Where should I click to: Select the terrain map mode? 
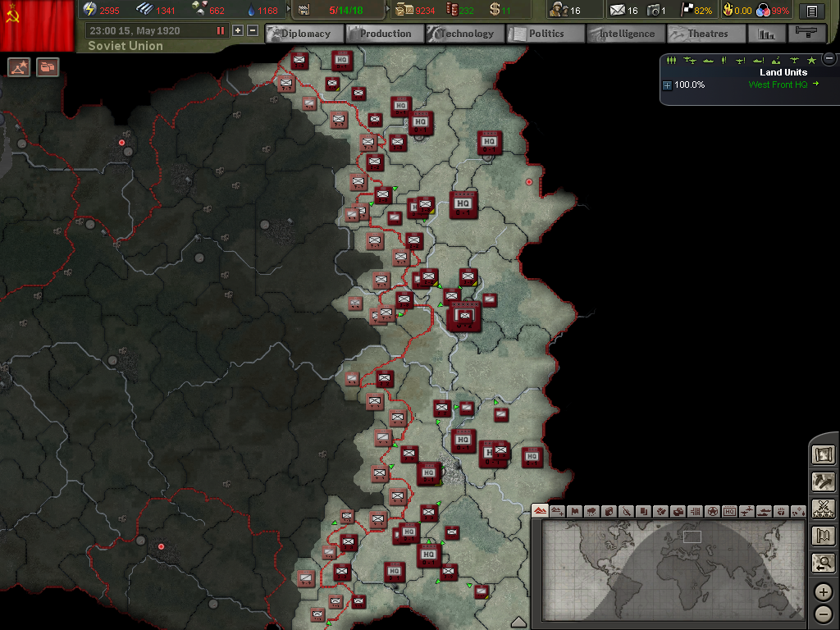[540, 511]
